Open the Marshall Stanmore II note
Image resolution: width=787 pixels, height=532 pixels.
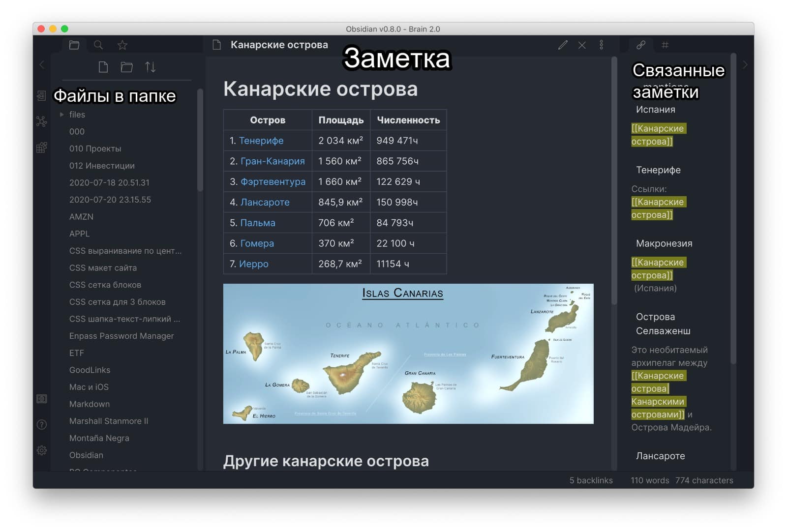[109, 421]
